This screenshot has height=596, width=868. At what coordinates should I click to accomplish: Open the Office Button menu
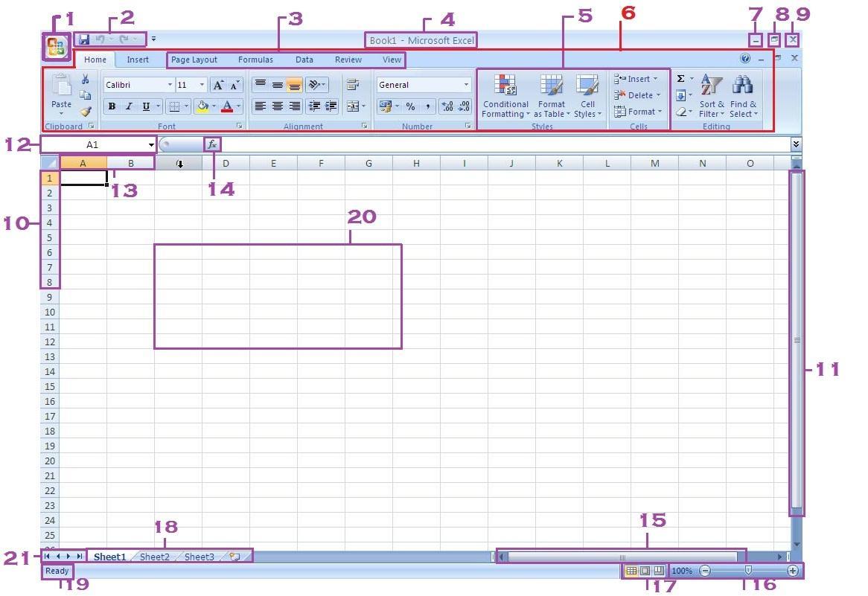pos(56,46)
